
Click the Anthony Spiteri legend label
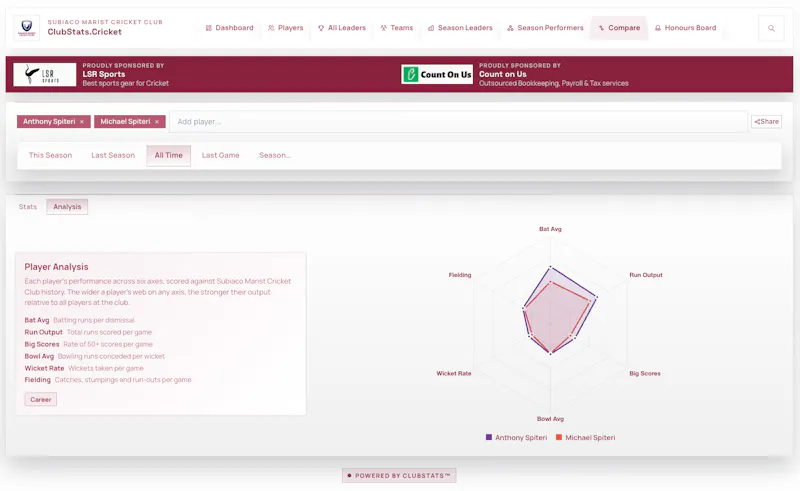click(x=521, y=437)
